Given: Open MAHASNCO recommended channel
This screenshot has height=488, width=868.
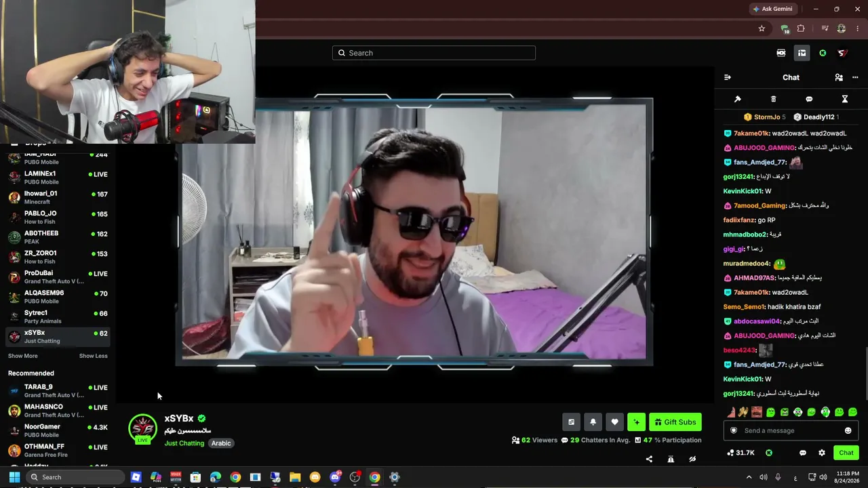Looking at the screenshot, I should pos(58,410).
